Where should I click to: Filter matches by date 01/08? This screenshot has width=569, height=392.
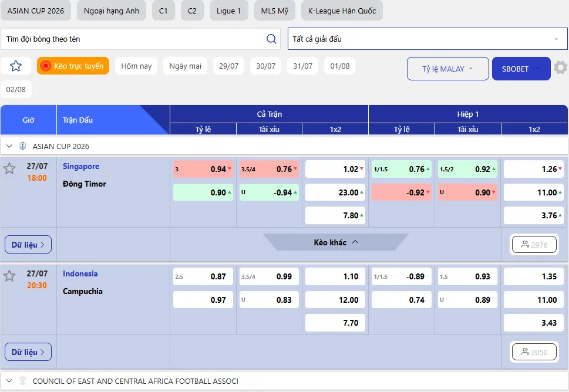339,66
